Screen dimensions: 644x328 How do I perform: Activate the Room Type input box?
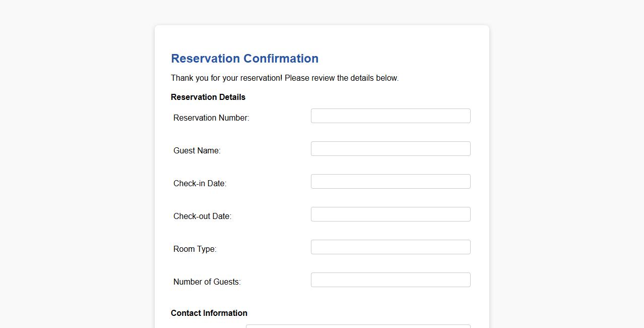click(391, 247)
